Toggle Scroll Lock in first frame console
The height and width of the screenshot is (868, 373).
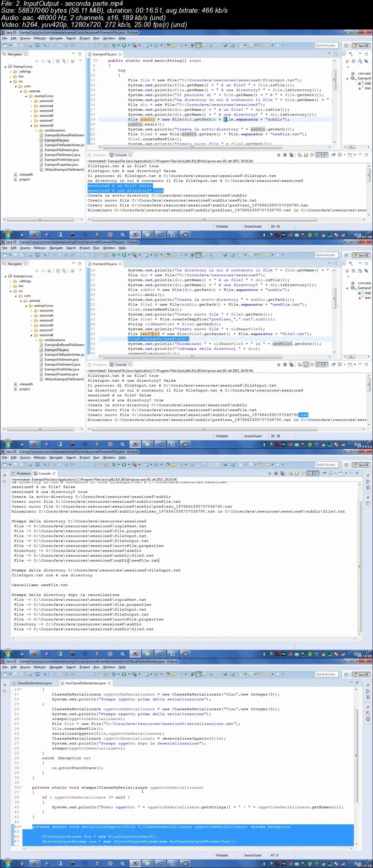coord(306,155)
